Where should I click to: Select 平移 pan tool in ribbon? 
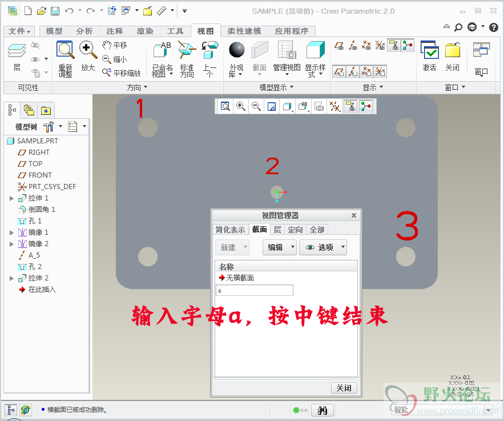115,45
